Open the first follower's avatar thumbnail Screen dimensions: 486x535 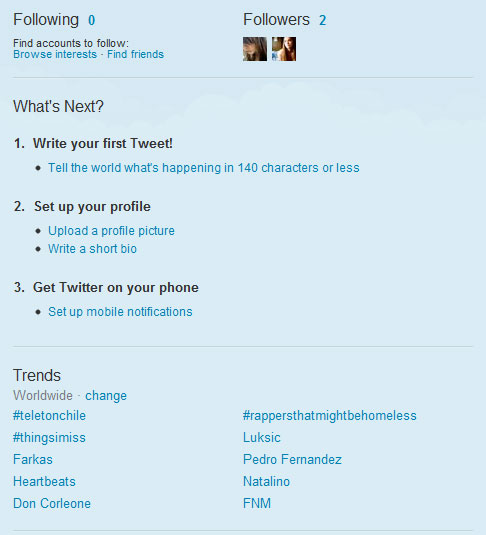[255, 49]
